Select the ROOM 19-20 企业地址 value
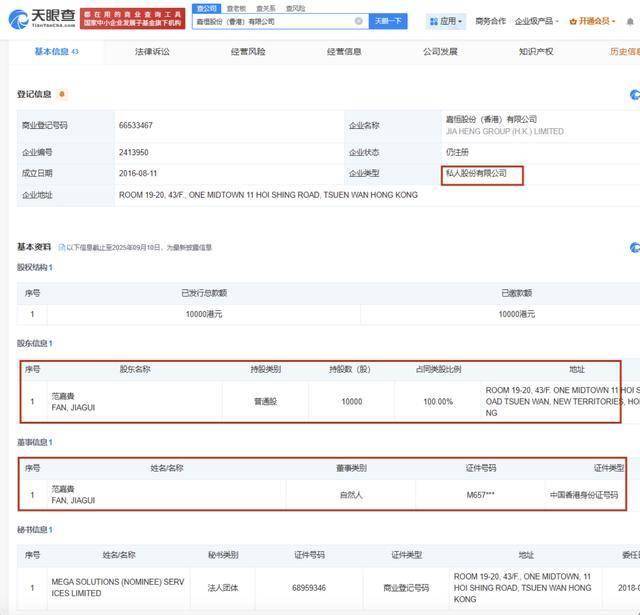The height and width of the screenshot is (615, 640). coord(268,195)
